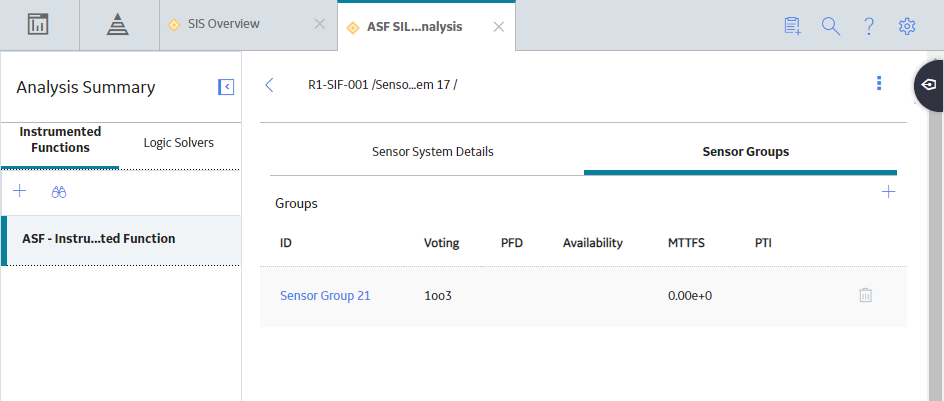Viewport: 944px width, 401px height.
Task: Open the dashboard chart icon tab
Action: click(x=39, y=25)
